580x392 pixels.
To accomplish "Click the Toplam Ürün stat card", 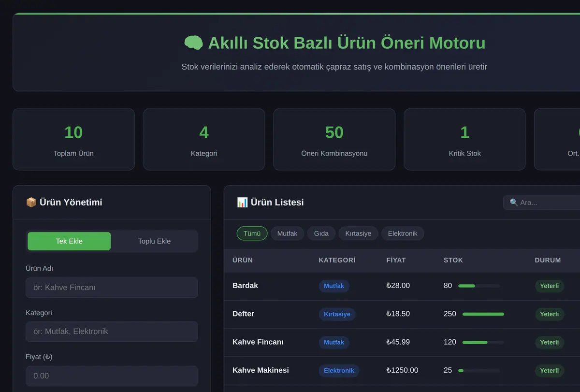I will point(73,139).
